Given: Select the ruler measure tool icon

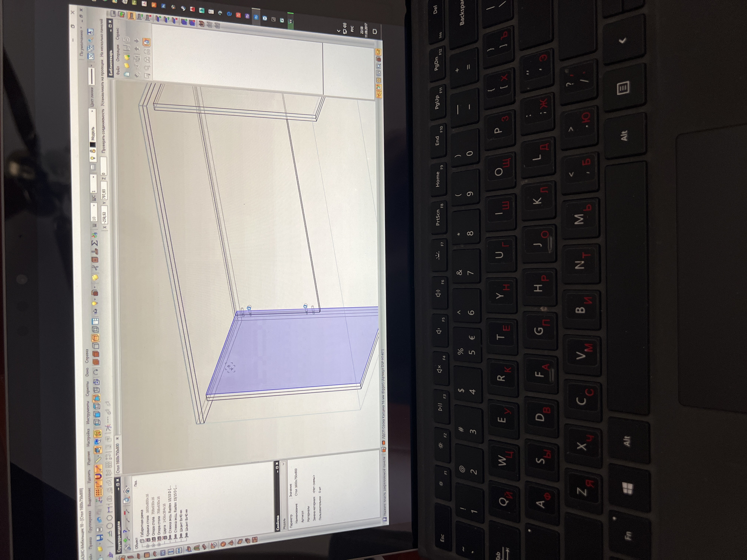Looking at the screenshot, I should pos(98,459).
